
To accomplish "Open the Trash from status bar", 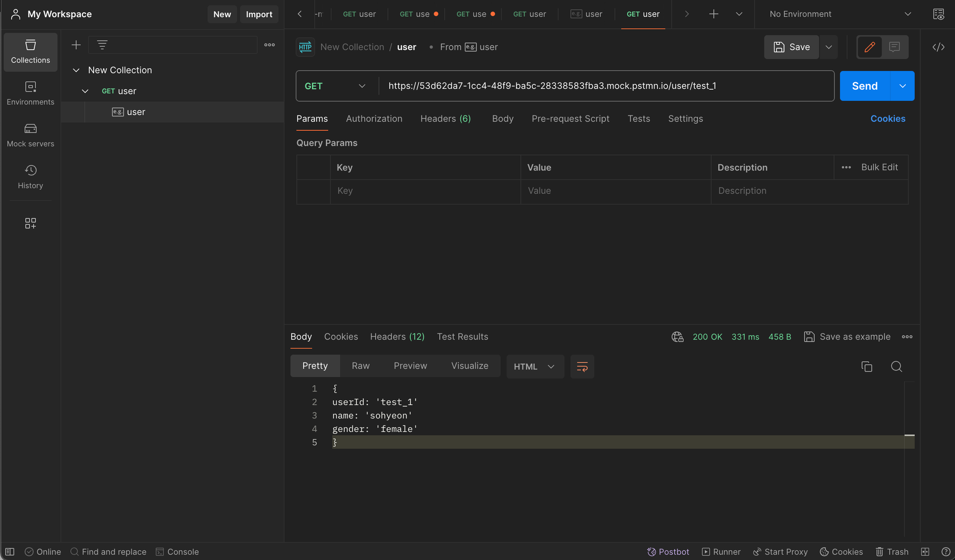I will [892, 551].
